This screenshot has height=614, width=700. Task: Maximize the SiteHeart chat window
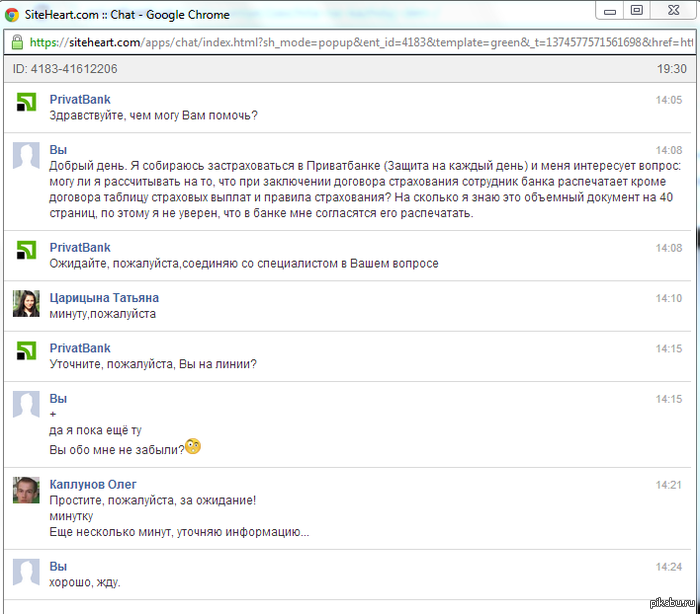pyautogui.click(x=637, y=10)
